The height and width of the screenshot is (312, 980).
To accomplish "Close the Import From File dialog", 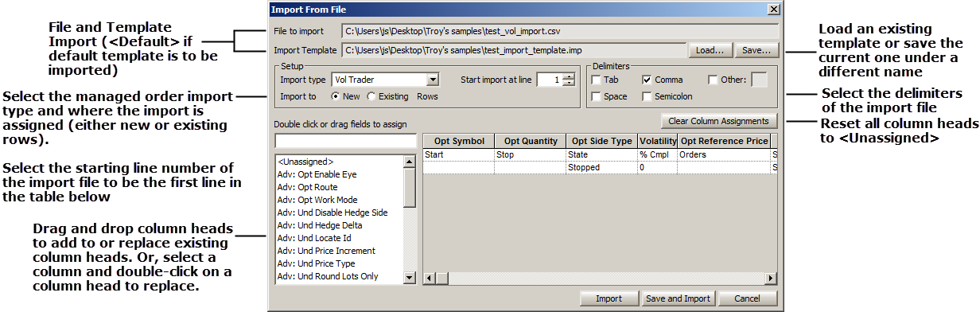I will pyautogui.click(x=773, y=10).
